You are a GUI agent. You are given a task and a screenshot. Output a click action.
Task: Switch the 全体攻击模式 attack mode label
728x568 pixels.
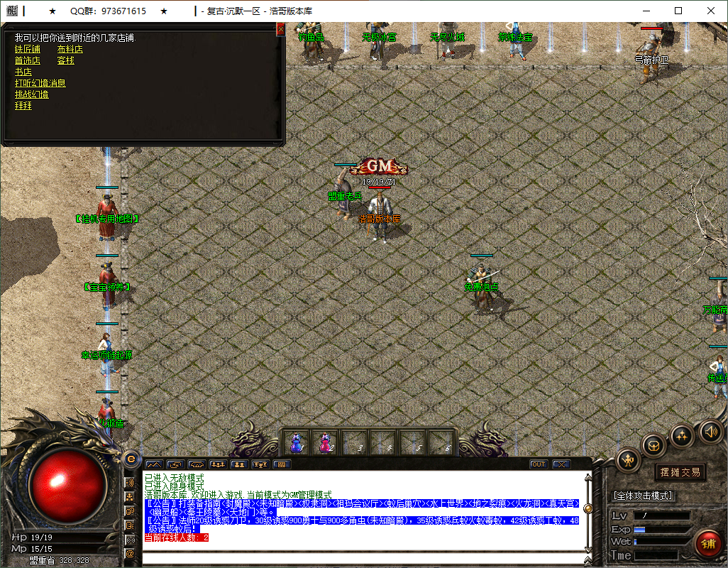[643, 496]
